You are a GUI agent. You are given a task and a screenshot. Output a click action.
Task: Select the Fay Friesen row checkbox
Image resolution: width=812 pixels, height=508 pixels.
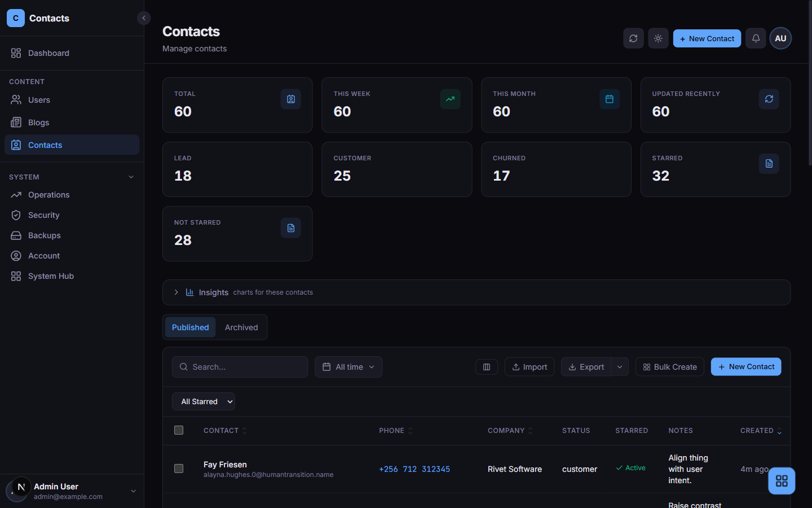click(x=179, y=468)
